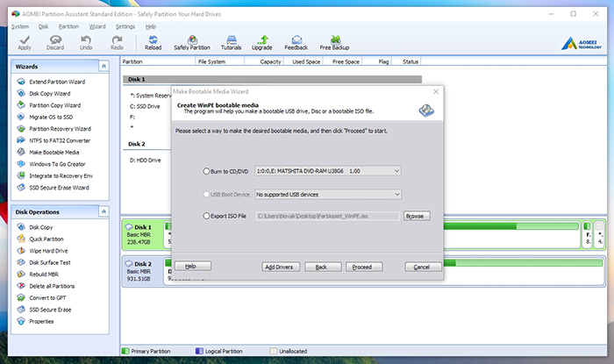This screenshot has height=364, width=614.
Task: Select C: SSD Drive partition row
Action: (x=145, y=106)
